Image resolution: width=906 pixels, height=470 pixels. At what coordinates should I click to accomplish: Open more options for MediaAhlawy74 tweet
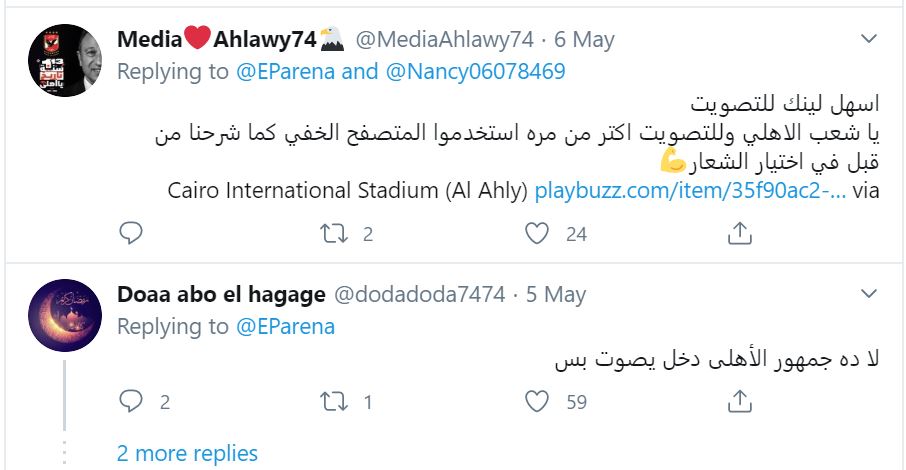click(869, 39)
